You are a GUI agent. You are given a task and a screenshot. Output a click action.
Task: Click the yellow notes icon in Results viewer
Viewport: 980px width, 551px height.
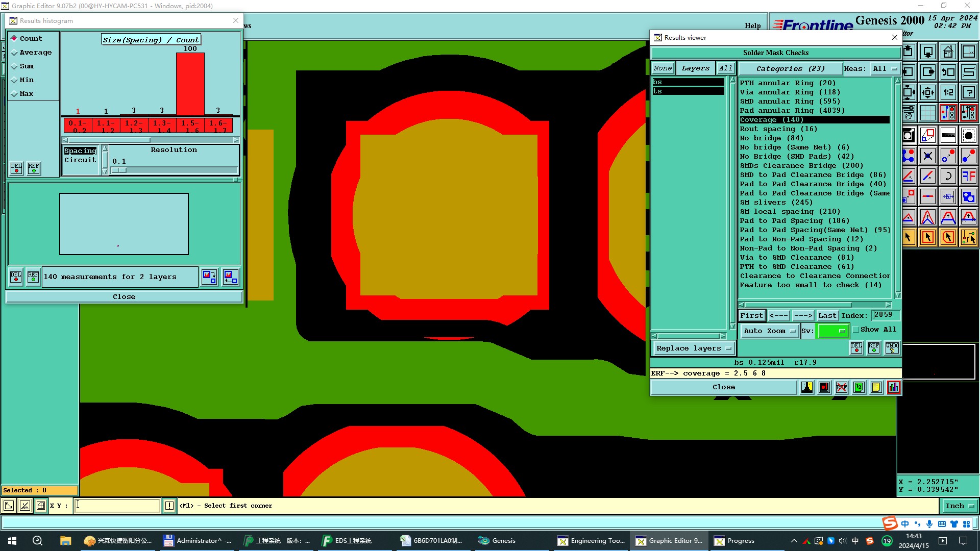[x=876, y=387]
